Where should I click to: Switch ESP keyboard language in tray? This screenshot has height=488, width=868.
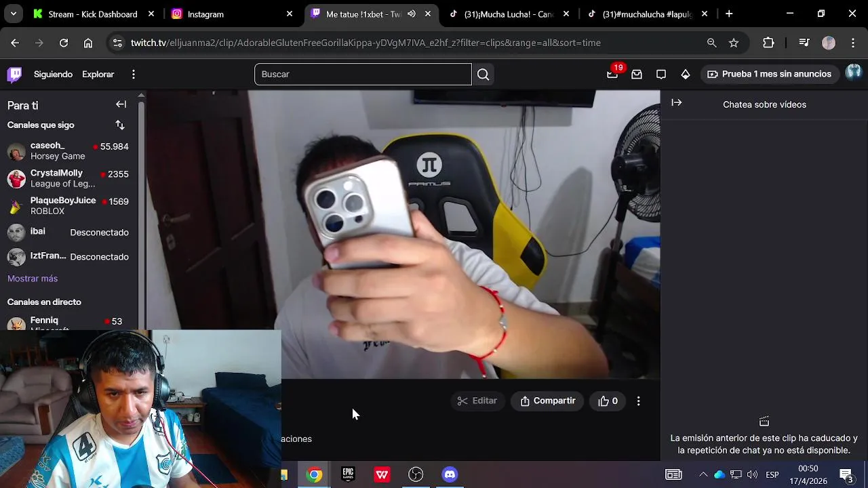tap(772, 474)
